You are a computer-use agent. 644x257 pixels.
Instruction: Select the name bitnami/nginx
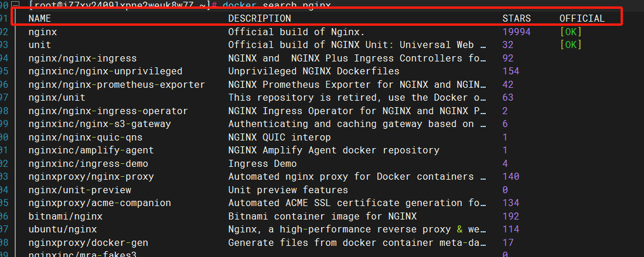66,216
